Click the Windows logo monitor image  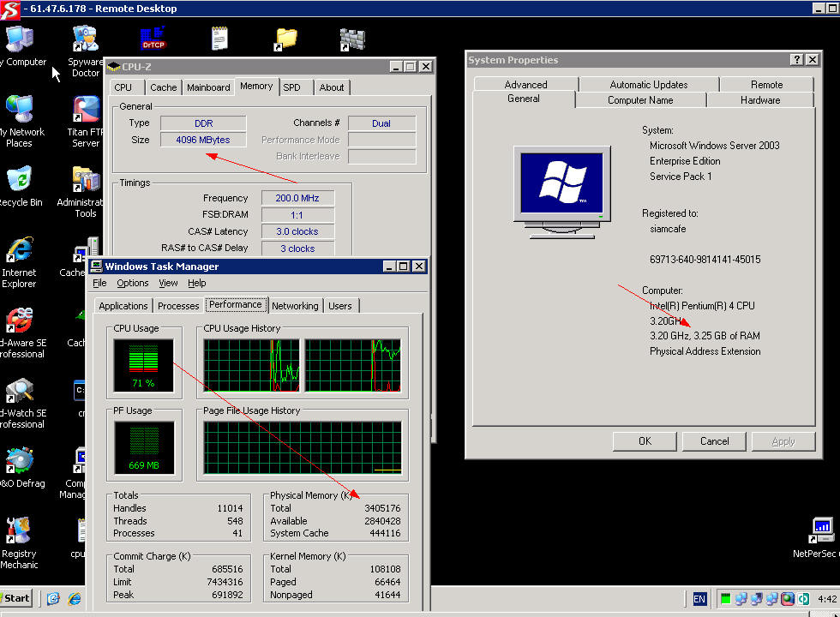pos(562,192)
